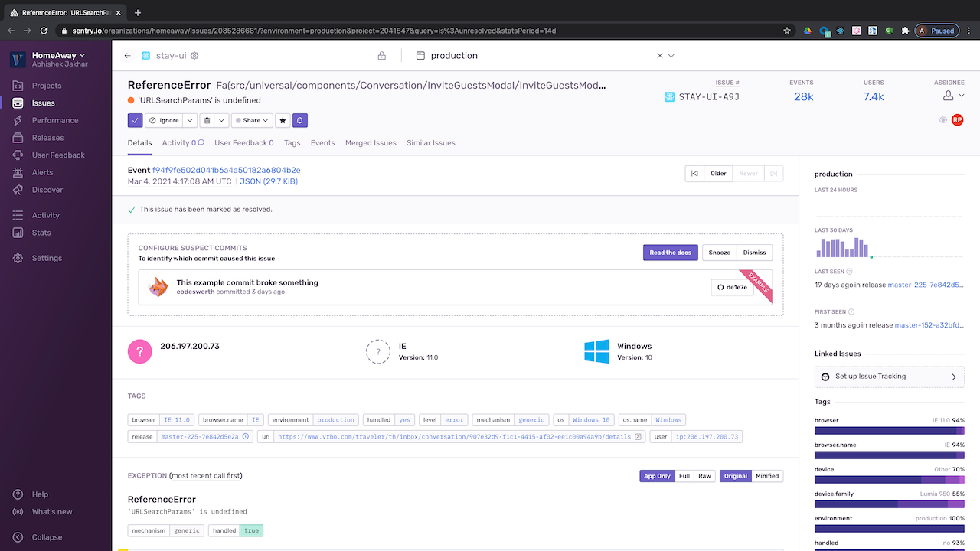This screenshot has height=551, width=980.
Task: Switch the stack trace to App Only
Action: pyautogui.click(x=657, y=476)
